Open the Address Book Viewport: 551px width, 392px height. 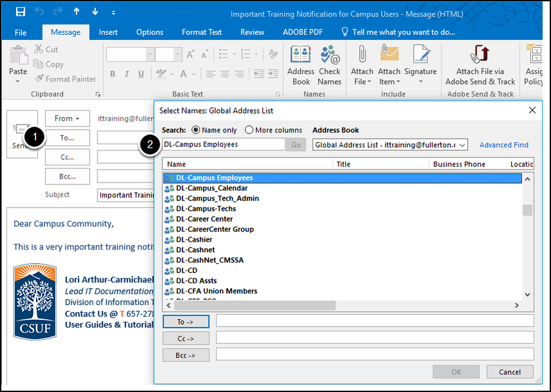pos(301,65)
